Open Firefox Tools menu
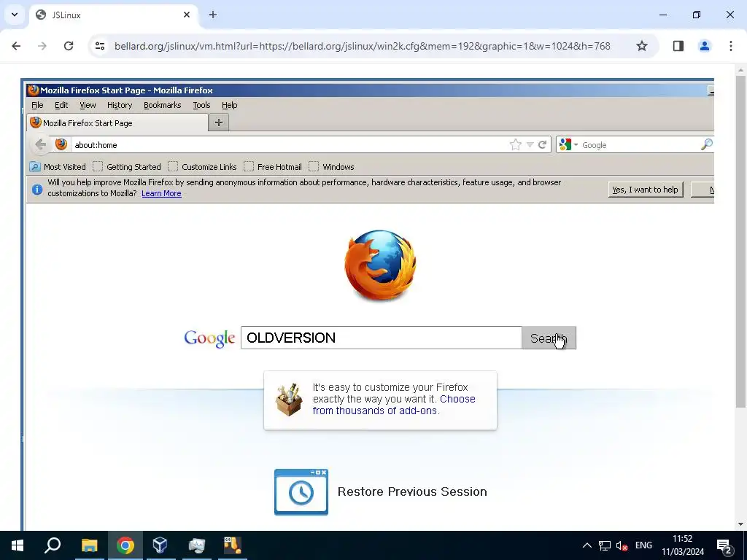747x560 pixels. point(201,105)
